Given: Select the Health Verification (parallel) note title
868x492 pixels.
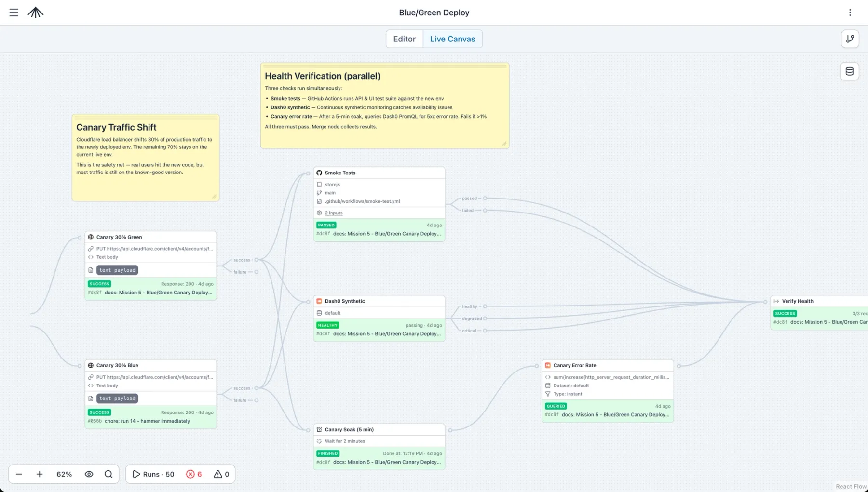Looking at the screenshot, I should tap(323, 76).
